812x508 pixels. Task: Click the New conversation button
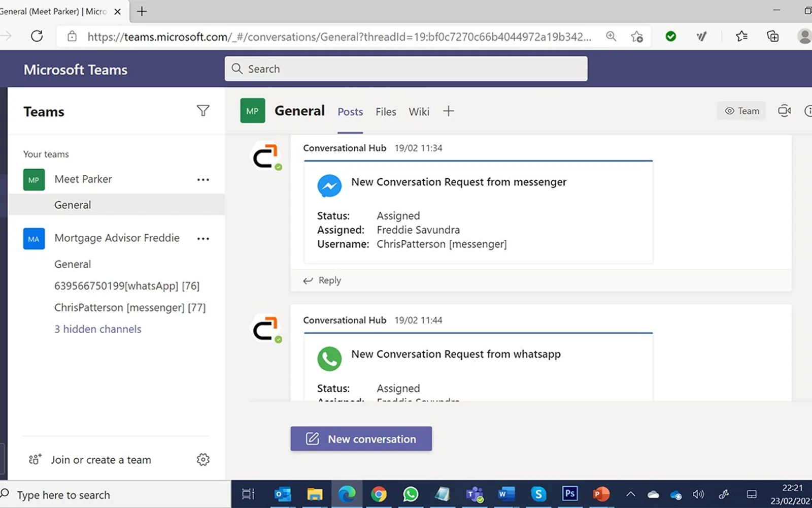361,439
